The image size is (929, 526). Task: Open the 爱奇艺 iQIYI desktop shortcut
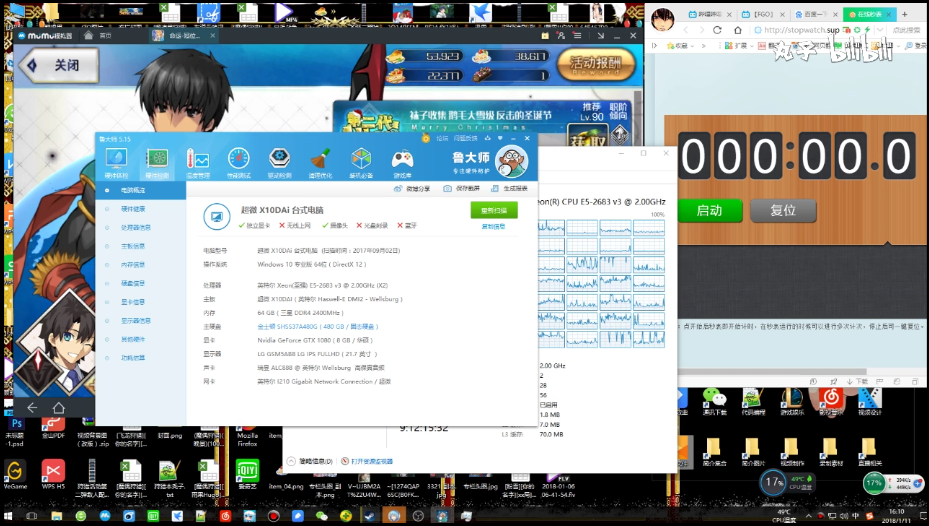(247, 475)
